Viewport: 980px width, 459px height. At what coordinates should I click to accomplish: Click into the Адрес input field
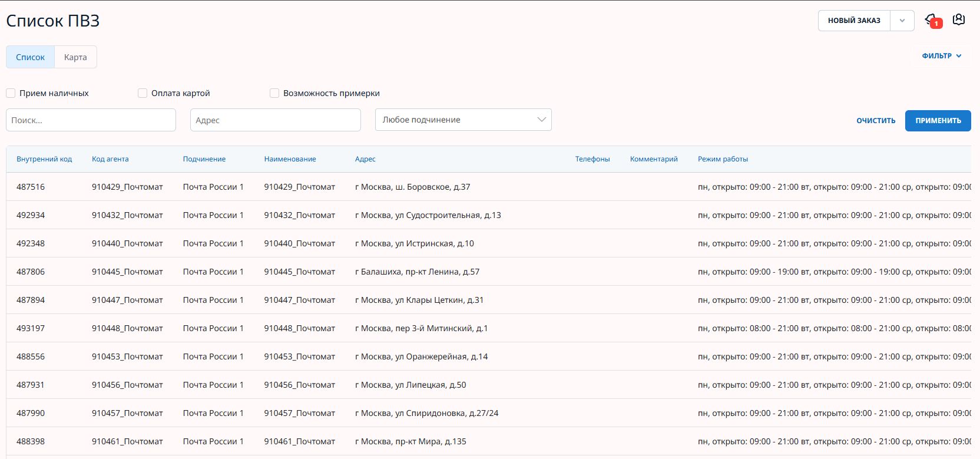pyautogui.click(x=275, y=120)
